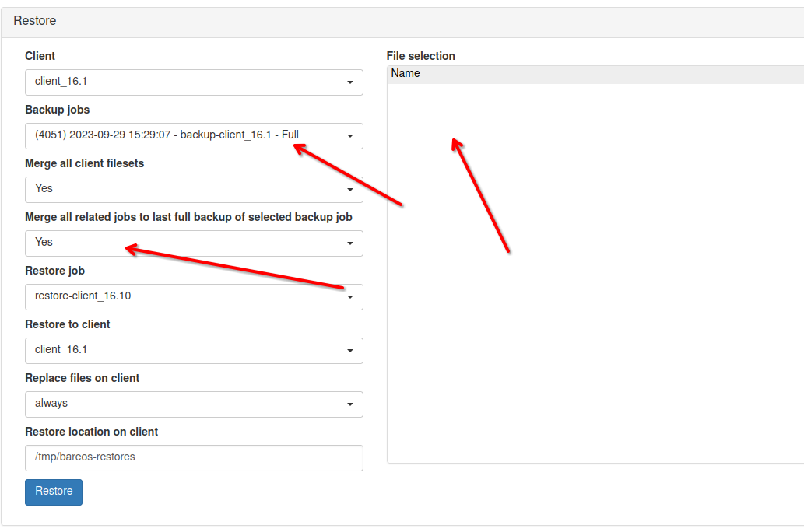Click the Name column header in File selection
804x532 pixels.
[x=406, y=74]
